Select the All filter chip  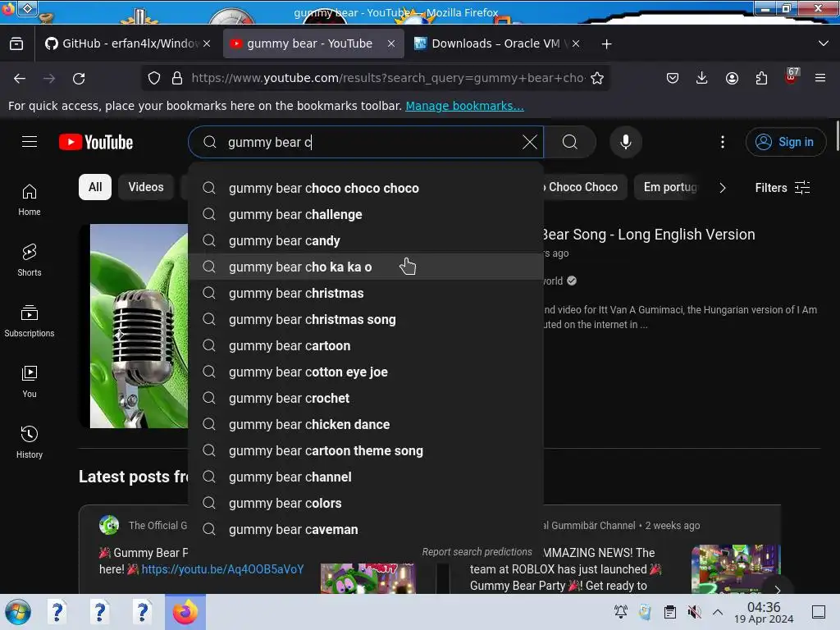coord(95,187)
